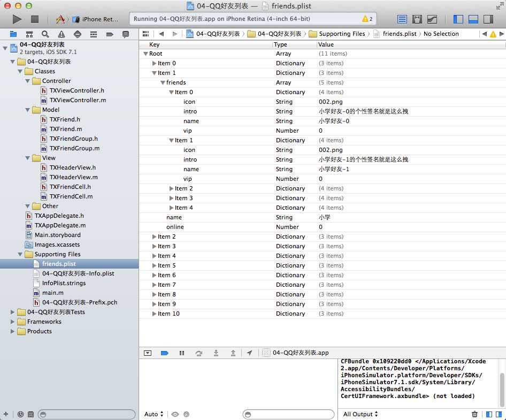Open the Breakpoint navigator icon
Viewport: 506px width, 420px height.
pyautogui.click(x=110, y=34)
